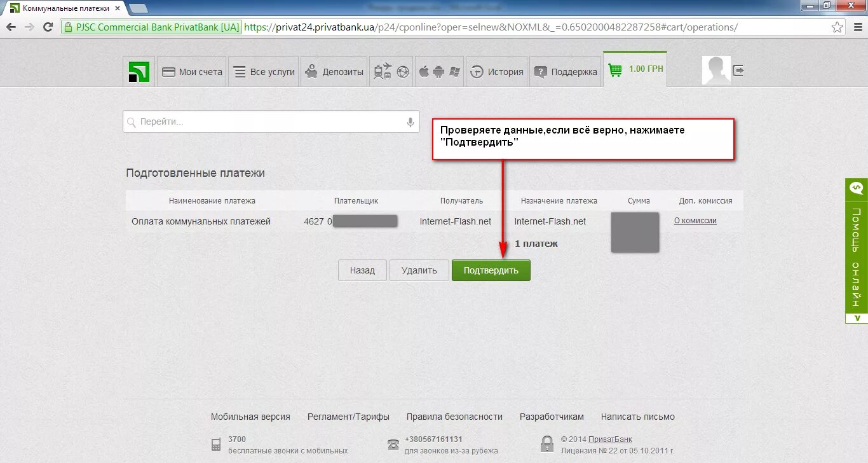The width and height of the screenshot is (868, 463).
Task: Open the mobile apps platforms icon
Action: coord(438,72)
